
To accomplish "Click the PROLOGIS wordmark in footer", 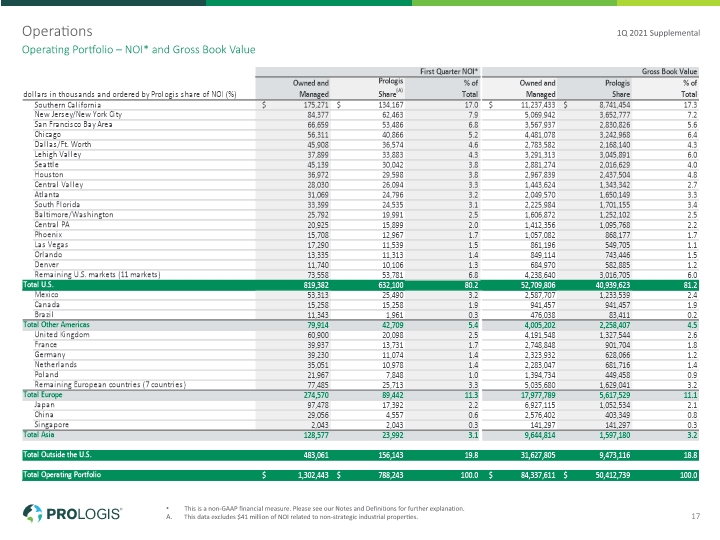I will [x=84, y=513].
